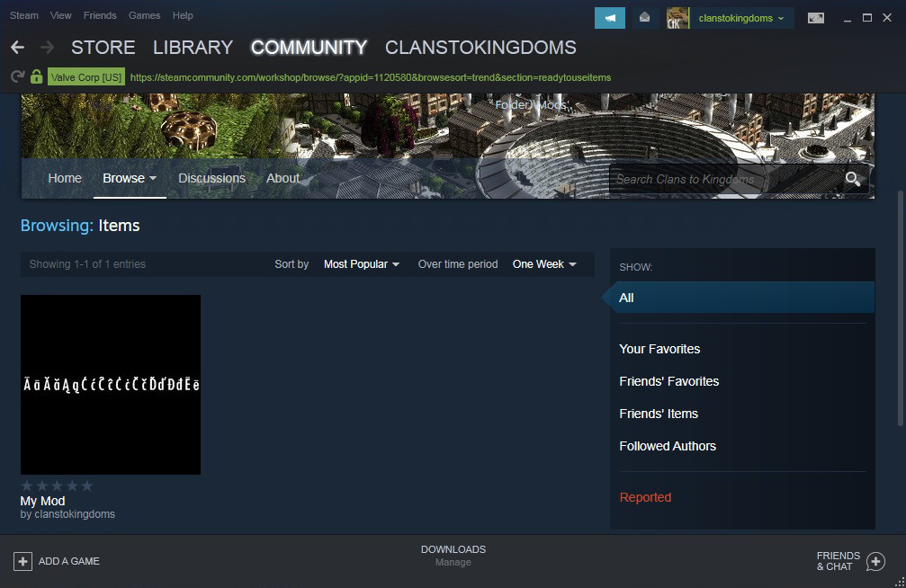Viewport: 906px width, 588px height.
Task: Open the workshop Home tab
Action: pos(65,179)
